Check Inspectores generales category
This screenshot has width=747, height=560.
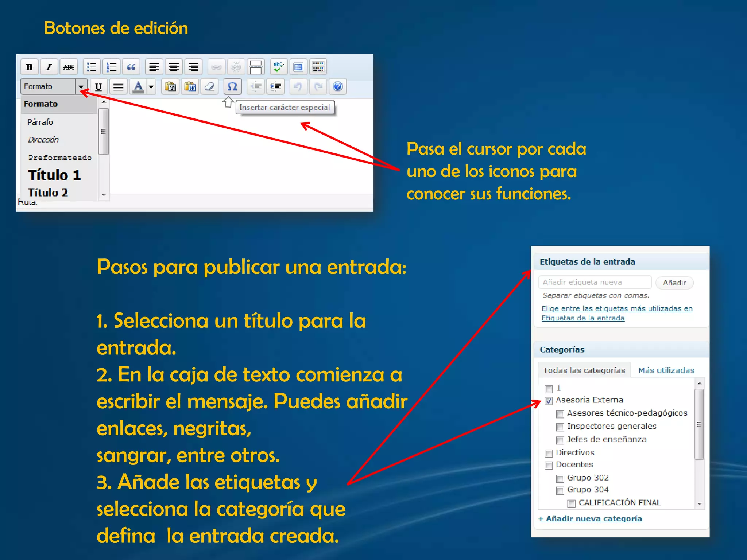[x=560, y=427]
